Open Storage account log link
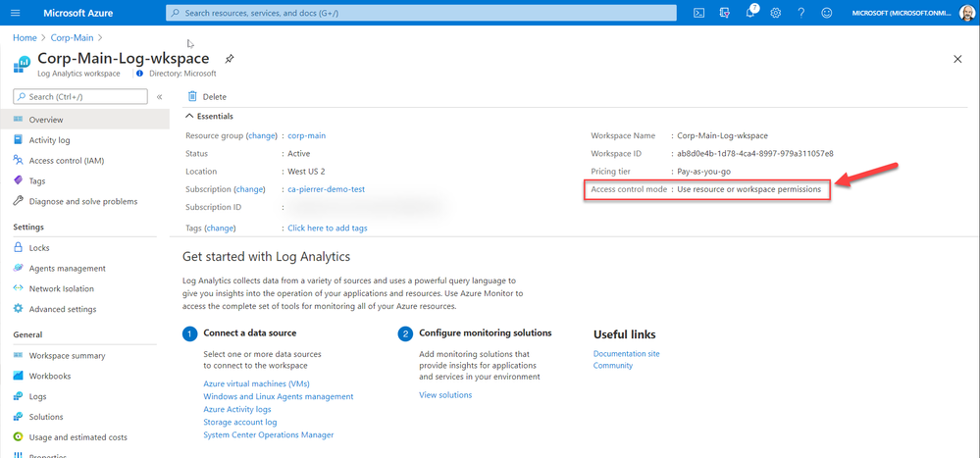980x458 pixels. (x=240, y=422)
